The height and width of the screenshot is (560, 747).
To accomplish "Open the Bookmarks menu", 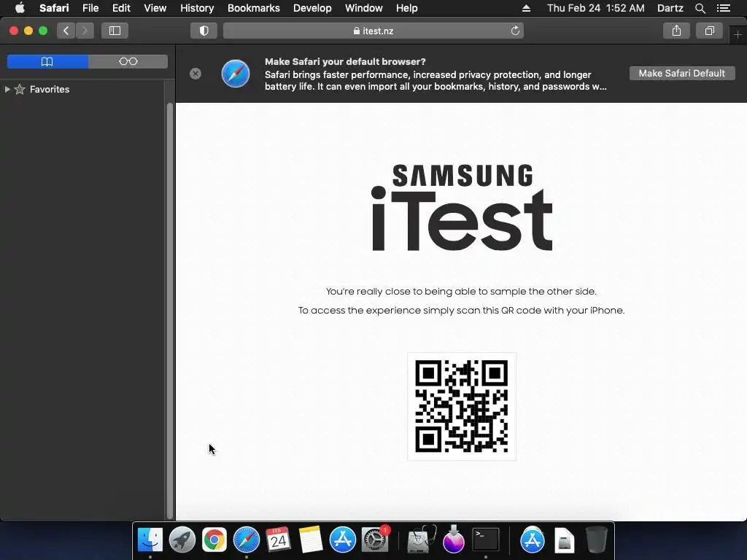I will (x=253, y=8).
